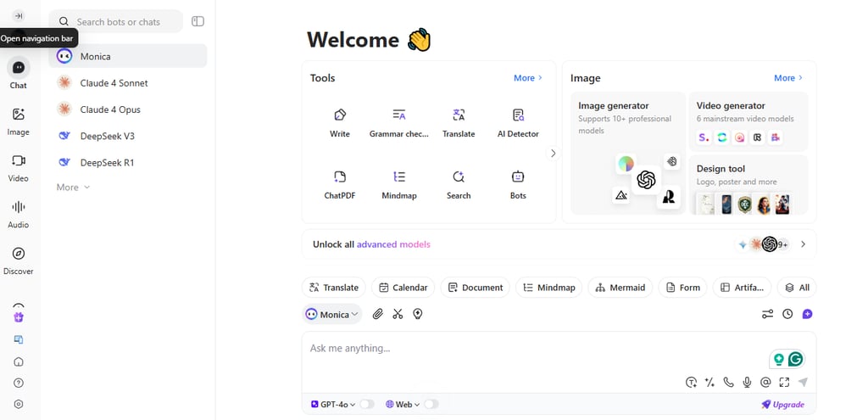868x420 pixels.
Task: Open Video section in left sidebar
Action: (19, 168)
